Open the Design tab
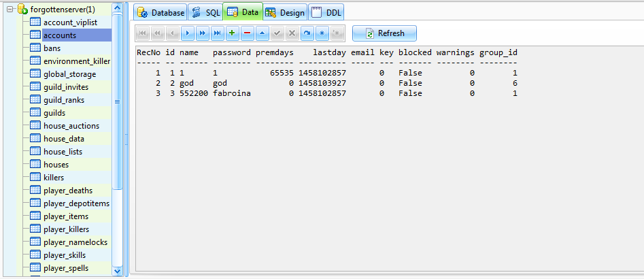 pyautogui.click(x=286, y=12)
